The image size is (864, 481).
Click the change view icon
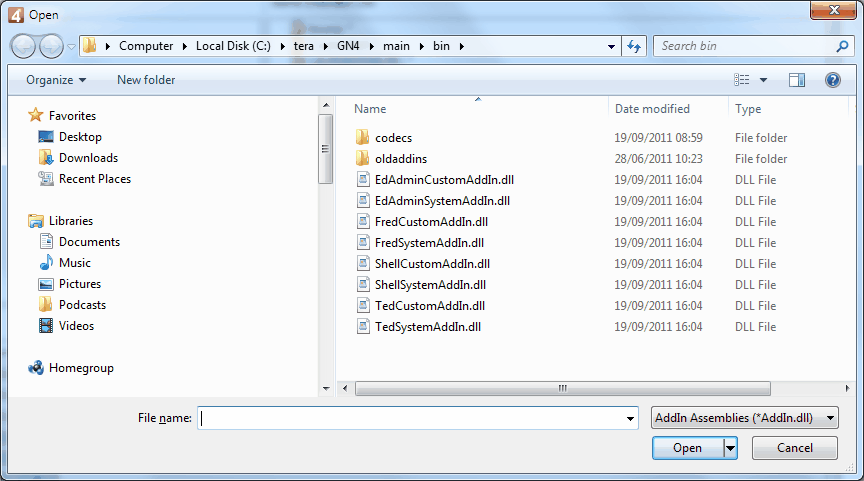pyautogui.click(x=742, y=80)
